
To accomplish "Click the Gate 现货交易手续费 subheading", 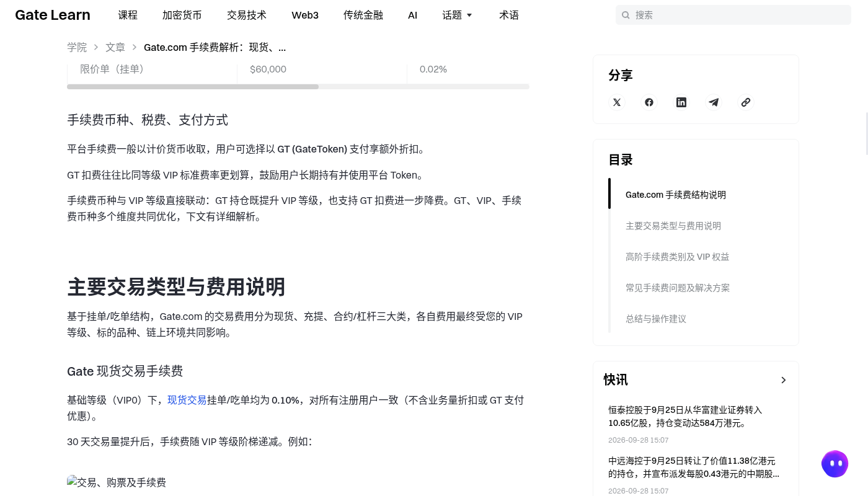I will [125, 371].
